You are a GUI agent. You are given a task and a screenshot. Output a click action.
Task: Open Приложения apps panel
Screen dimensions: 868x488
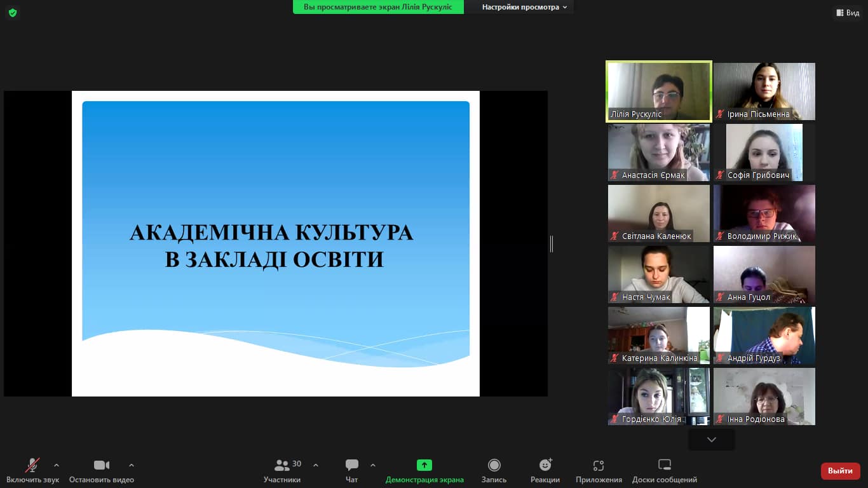(x=599, y=471)
